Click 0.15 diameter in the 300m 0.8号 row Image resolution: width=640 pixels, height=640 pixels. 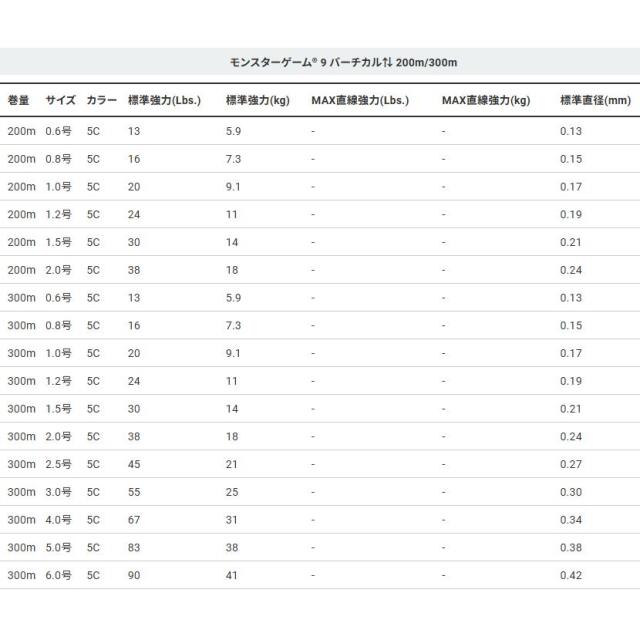click(x=571, y=325)
